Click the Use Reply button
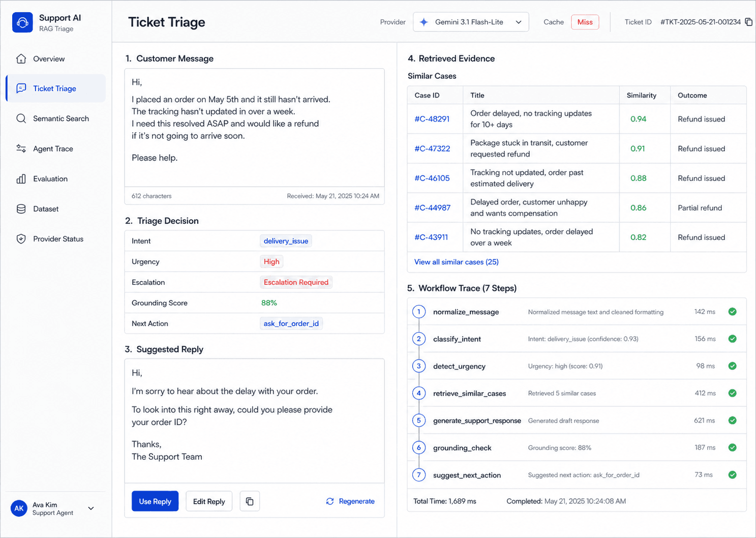756x538 pixels. [x=155, y=501]
